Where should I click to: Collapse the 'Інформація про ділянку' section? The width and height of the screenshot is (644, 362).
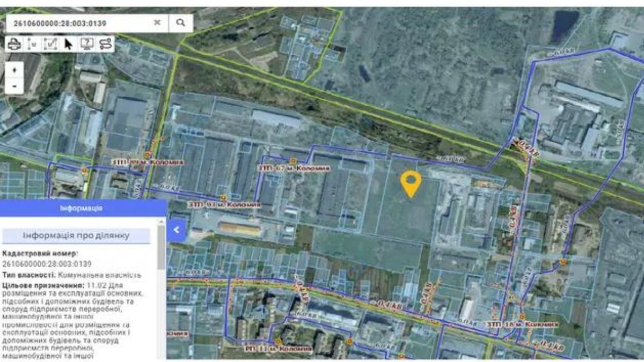pos(76,235)
